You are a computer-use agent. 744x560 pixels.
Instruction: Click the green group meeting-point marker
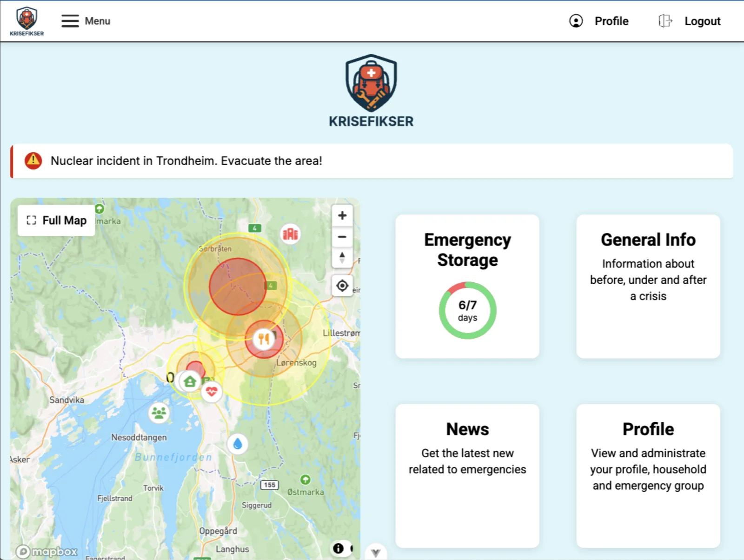(159, 413)
